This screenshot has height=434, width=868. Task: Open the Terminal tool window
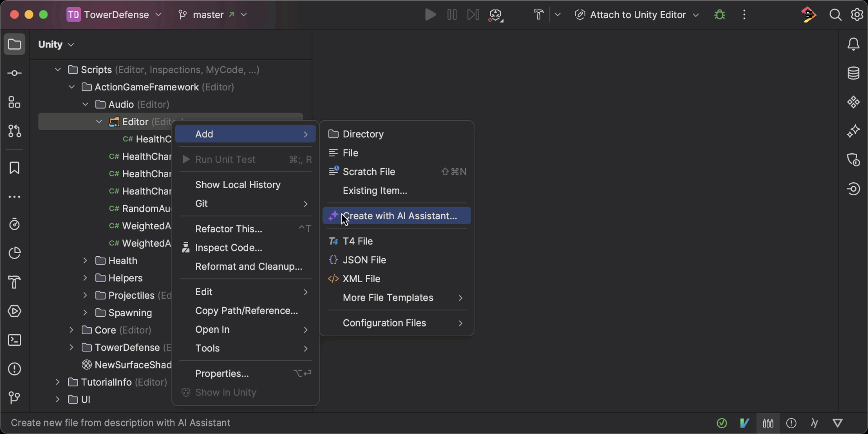click(x=14, y=340)
